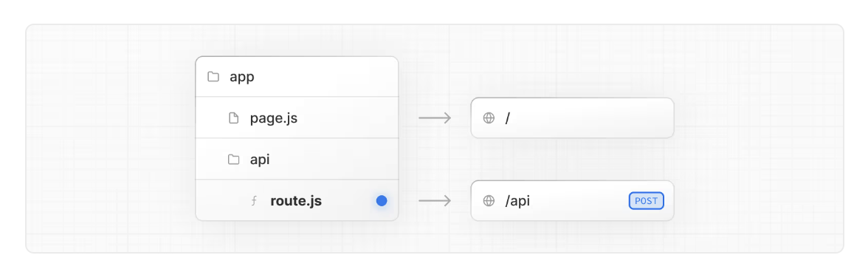This screenshot has width=868, height=275.
Task: Click the app folder icon
Action: click(213, 77)
